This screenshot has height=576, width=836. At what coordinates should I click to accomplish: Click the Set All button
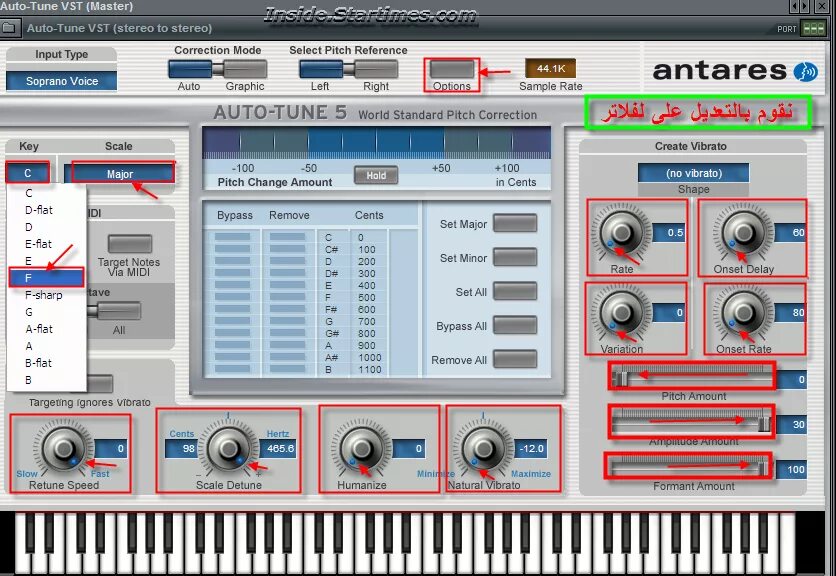tap(515, 291)
